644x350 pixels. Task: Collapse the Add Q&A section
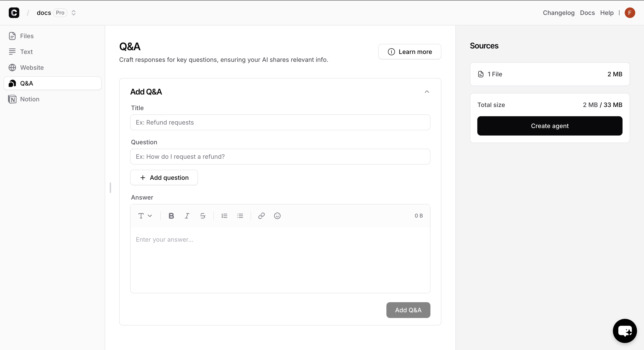427,92
